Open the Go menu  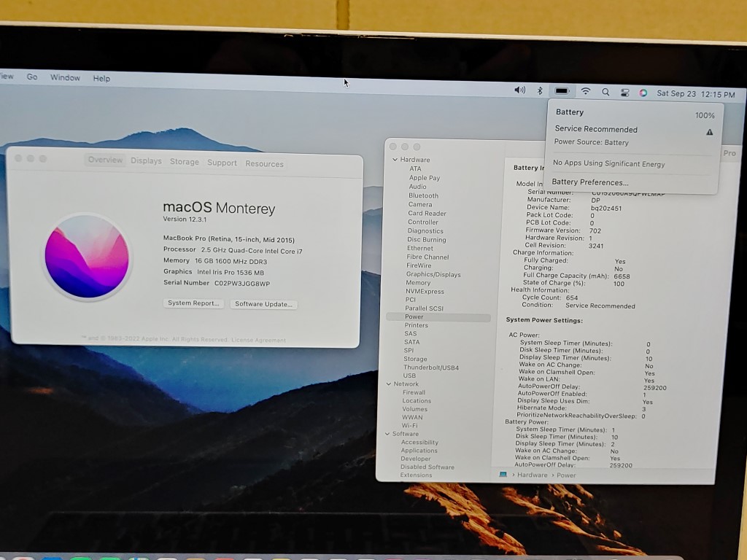pos(32,77)
